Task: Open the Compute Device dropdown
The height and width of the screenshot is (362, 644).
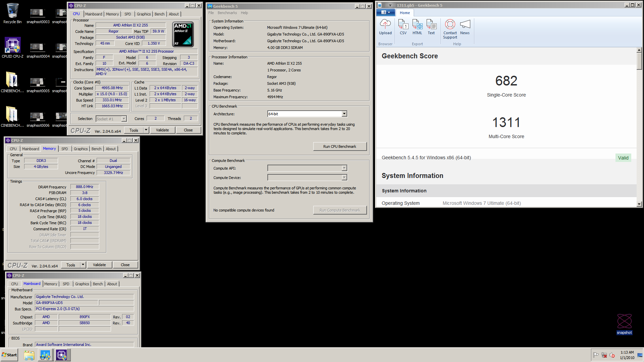Action: pos(344,177)
